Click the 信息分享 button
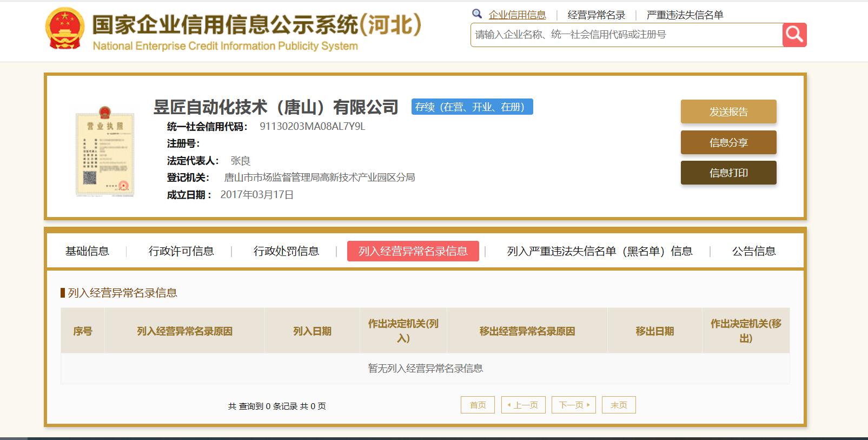Screen dimensions: 868x440 [728, 142]
